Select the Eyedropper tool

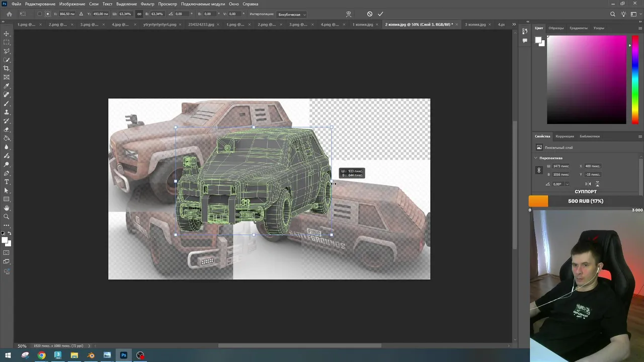click(x=7, y=86)
